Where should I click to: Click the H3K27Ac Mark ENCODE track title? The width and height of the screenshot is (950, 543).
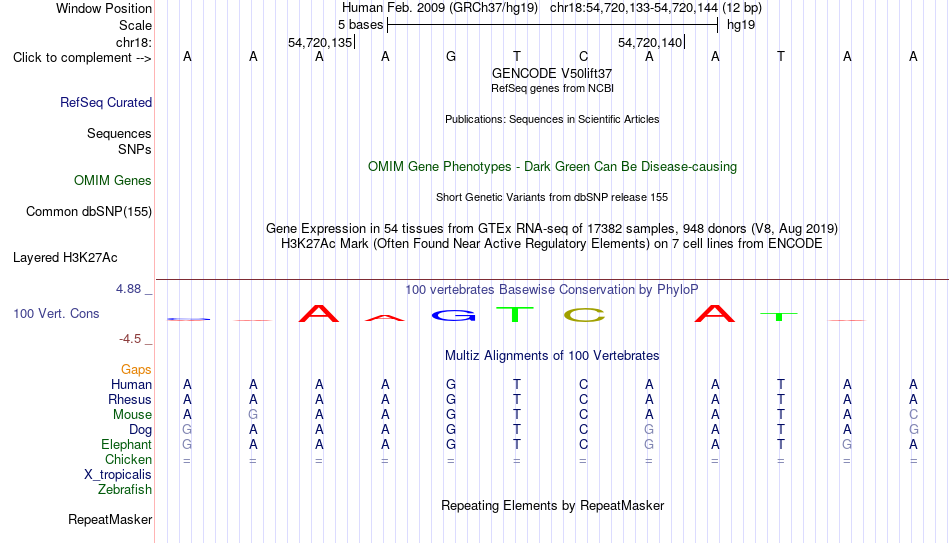552,244
